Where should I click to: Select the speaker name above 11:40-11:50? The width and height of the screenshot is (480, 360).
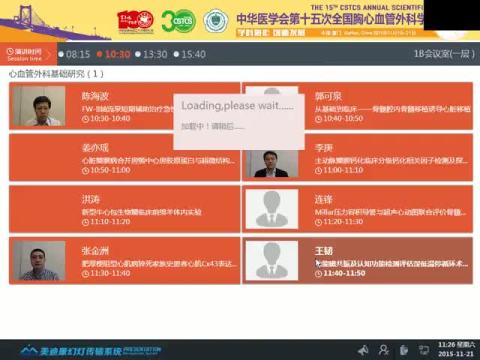click(324, 251)
